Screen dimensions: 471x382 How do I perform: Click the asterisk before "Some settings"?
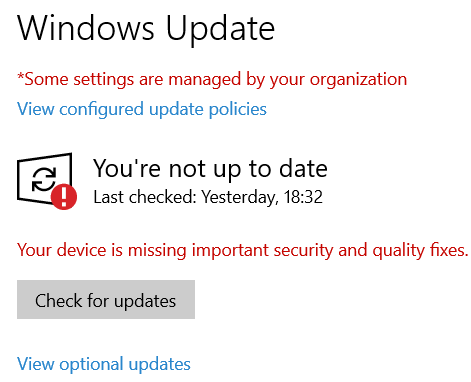pyautogui.click(x=20, y=77)
